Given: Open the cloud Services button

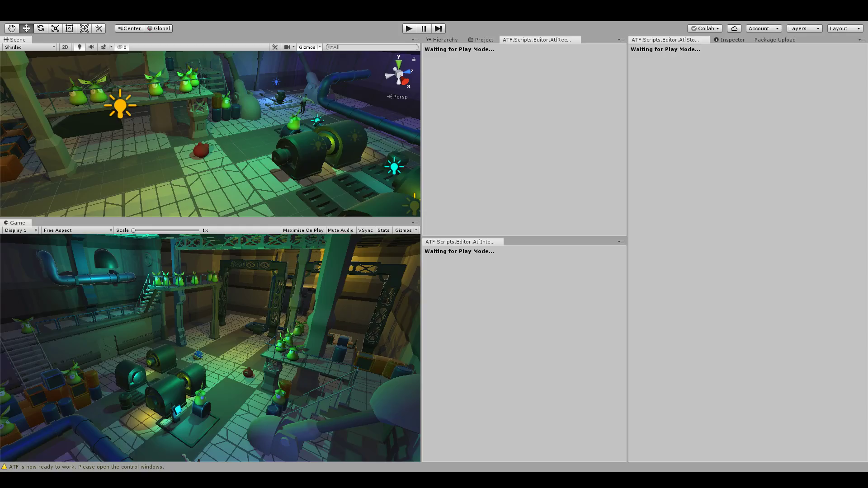Looking at the screenshot, I should (734, 28).
